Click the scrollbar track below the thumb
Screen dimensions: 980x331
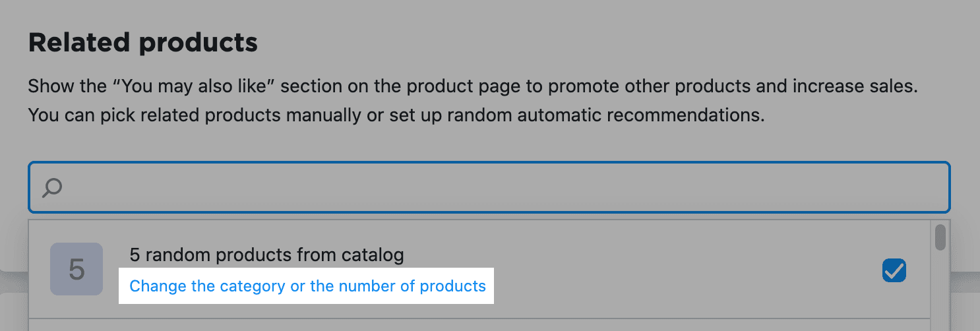[x=940, y=290]
